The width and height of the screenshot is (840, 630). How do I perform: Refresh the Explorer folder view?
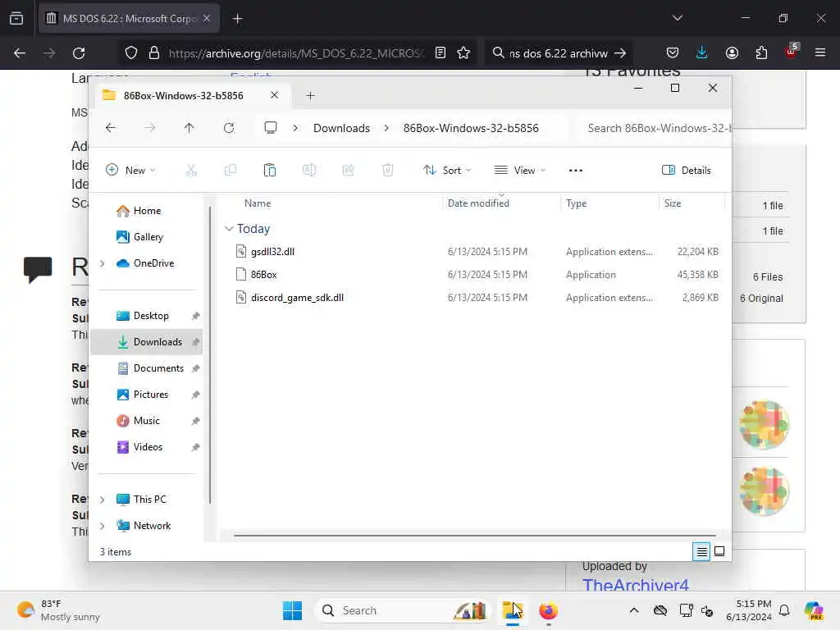coord(229,128)
